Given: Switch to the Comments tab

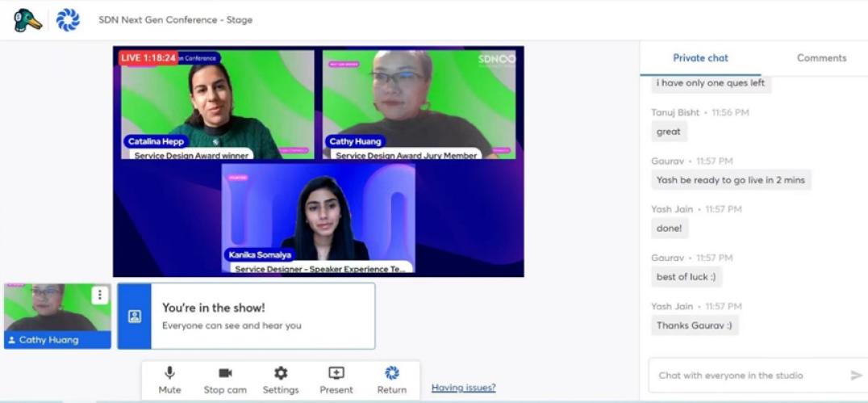Looking at the screenshot, I should tap(821, 58).
